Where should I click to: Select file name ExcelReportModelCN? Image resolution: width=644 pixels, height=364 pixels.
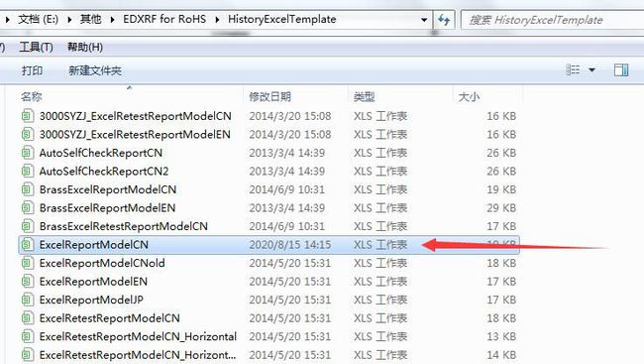point(94,245)
